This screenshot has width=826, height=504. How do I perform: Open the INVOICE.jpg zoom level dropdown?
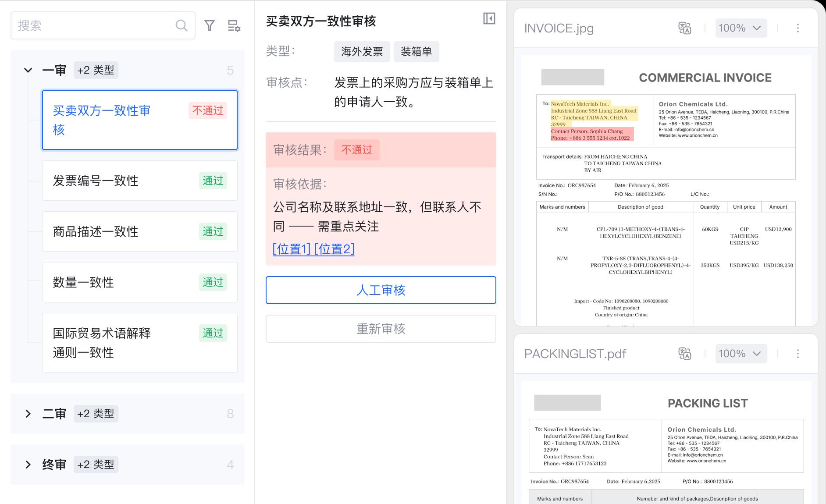(741, 28)
